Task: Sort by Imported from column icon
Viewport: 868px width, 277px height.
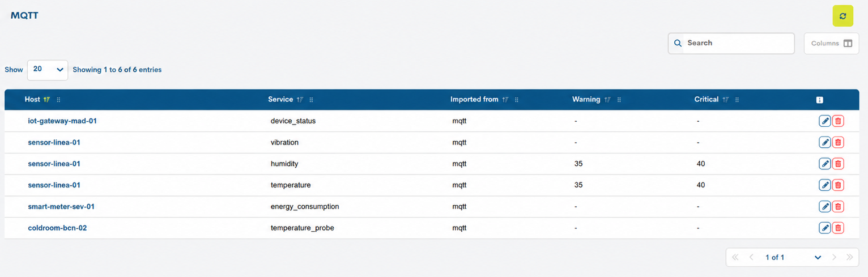Action: [505, 100]
